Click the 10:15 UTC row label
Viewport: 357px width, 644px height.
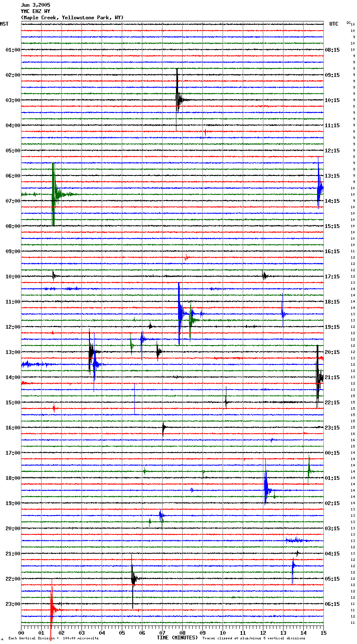pos(332,100)
